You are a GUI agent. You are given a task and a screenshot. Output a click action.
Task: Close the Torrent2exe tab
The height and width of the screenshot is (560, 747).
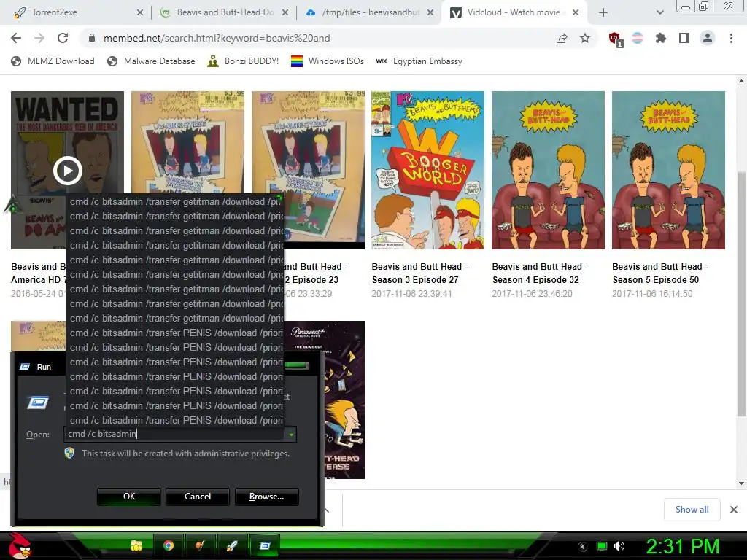tap(140, 12)
